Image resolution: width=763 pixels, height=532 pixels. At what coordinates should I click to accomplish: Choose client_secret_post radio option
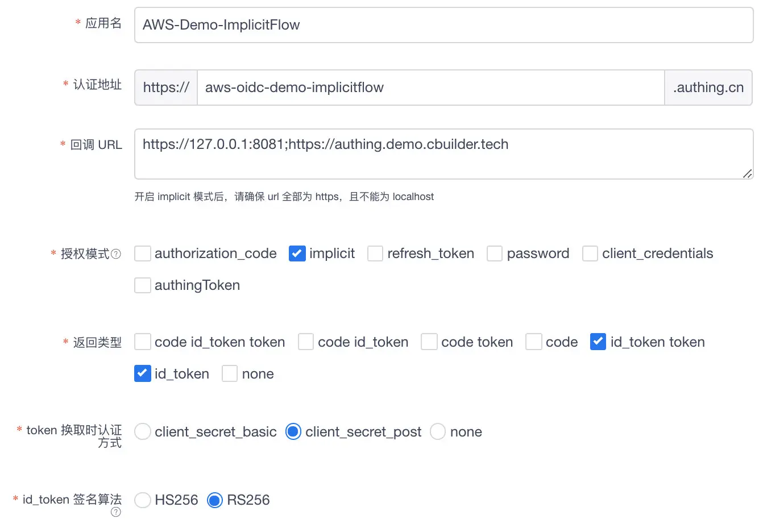tap(293, 432)
